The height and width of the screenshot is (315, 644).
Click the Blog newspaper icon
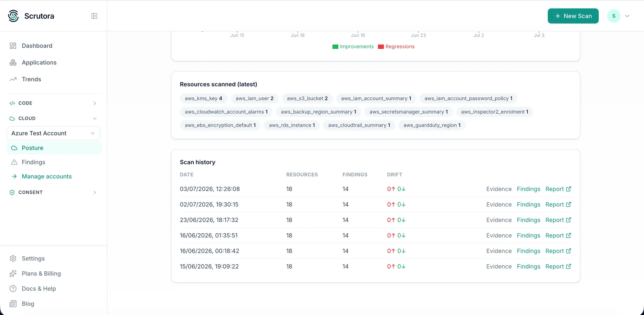click(13, 304)
